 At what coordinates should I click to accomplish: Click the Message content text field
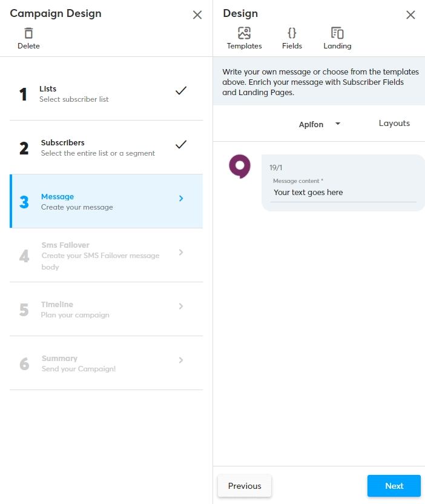click(x=343, y=193)
